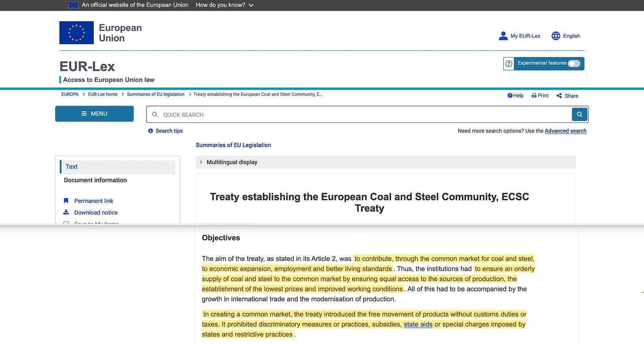Screen dimensions: 644x344
Task: Click the small EU flag in the top bar
Action: click(x=73, y=5)
